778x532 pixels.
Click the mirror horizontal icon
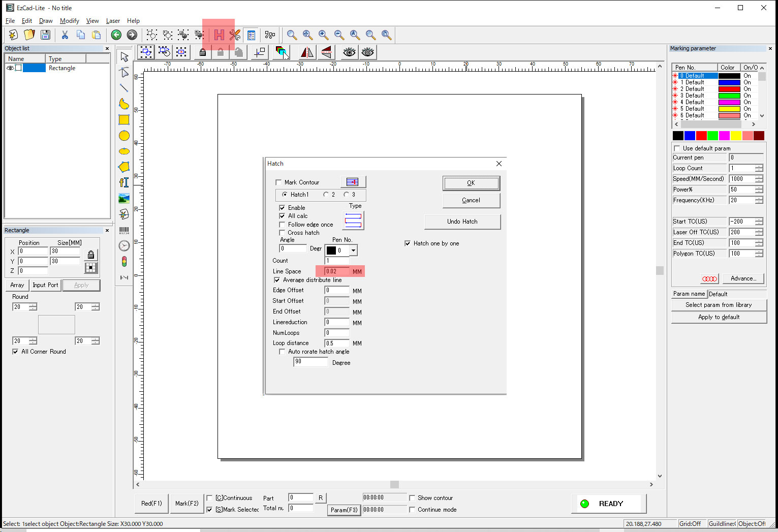click(x=307, y=52)
